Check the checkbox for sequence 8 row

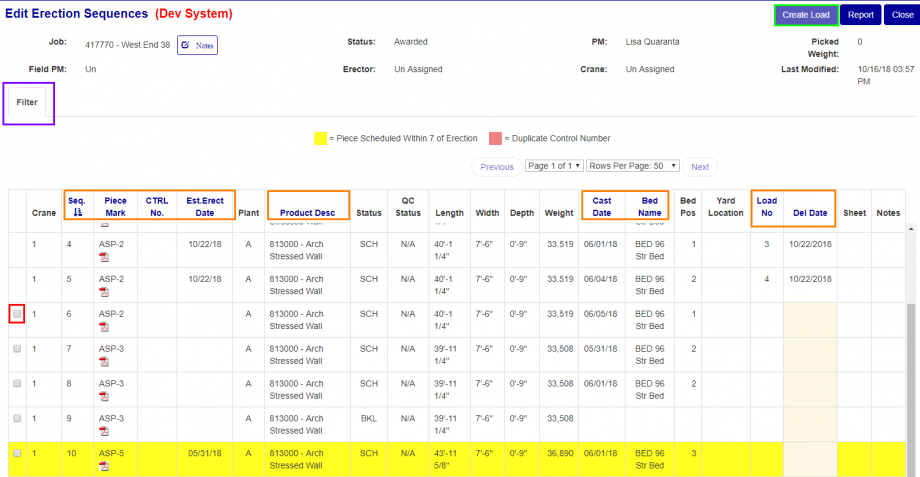[x=17, y=383]
